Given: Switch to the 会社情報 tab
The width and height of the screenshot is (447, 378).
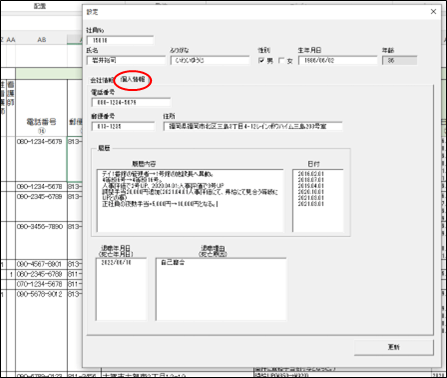Looking at the screenshot, I should (x=102, y=80).
